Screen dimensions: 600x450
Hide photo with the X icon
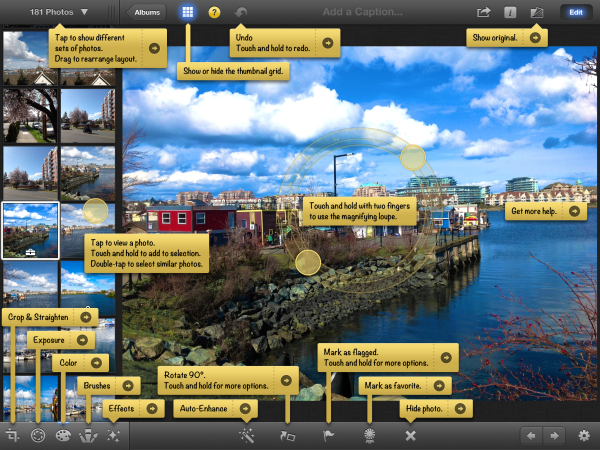pos(410,435)
